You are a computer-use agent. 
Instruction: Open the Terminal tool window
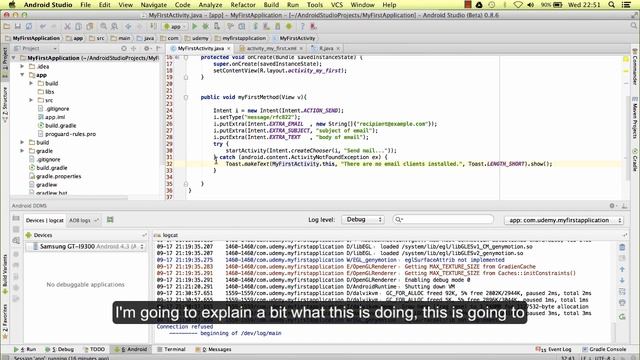pos(171,349)
